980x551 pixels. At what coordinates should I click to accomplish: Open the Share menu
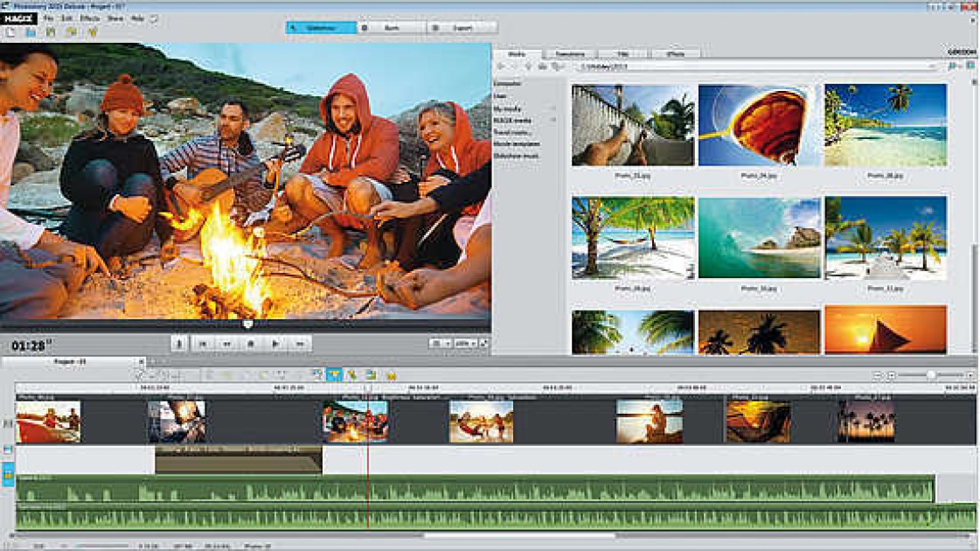pyautogui.click(x=115, y=18)
